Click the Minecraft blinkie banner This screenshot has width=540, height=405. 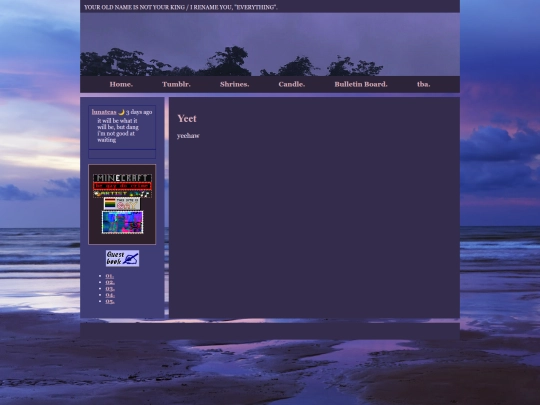[x=122, y=178]
